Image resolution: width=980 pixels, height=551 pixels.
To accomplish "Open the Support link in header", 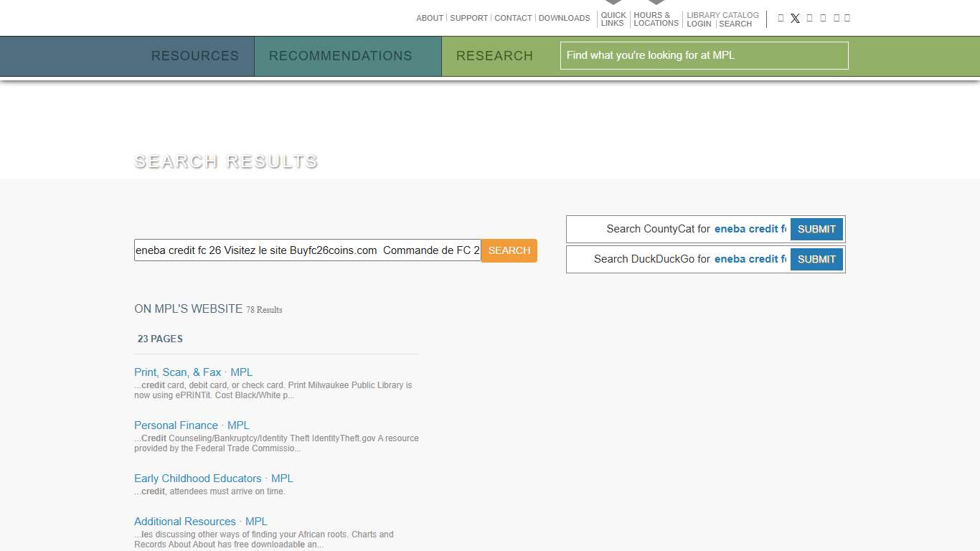I will (x=468, y=18).
